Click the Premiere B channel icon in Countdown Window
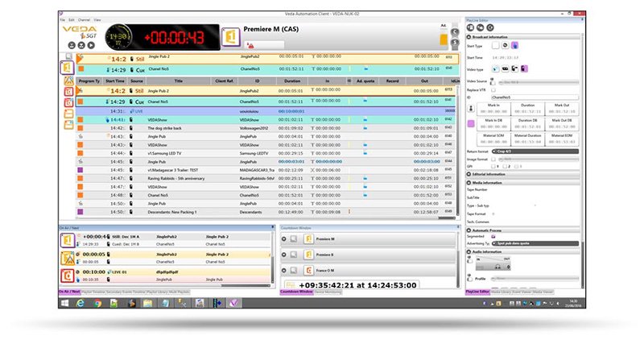 coord(308,255)
